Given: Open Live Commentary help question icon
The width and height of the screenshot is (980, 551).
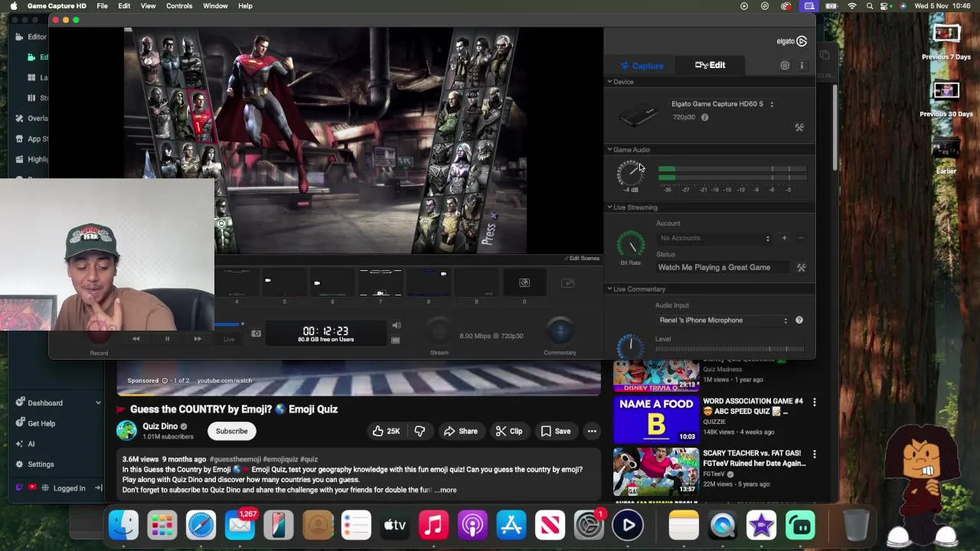Looking at the screenshot, I should (x=799, y=320).
